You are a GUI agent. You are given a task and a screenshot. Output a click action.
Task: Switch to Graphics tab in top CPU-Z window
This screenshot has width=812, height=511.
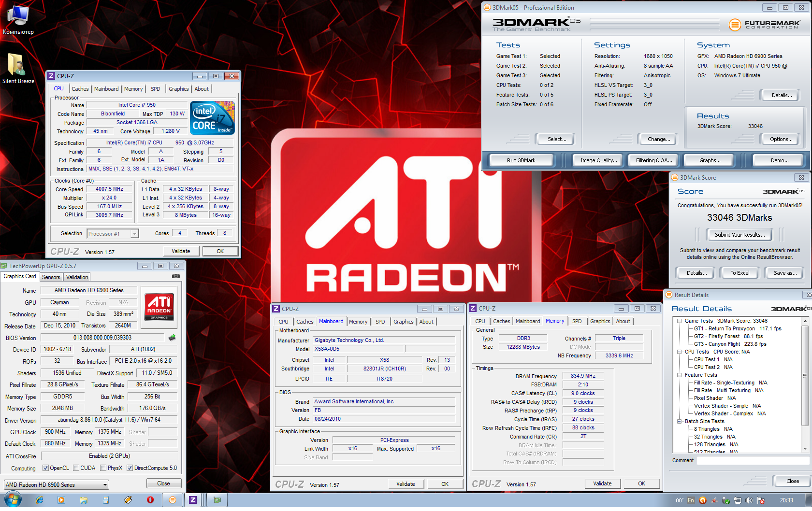(x=178, y=89)
